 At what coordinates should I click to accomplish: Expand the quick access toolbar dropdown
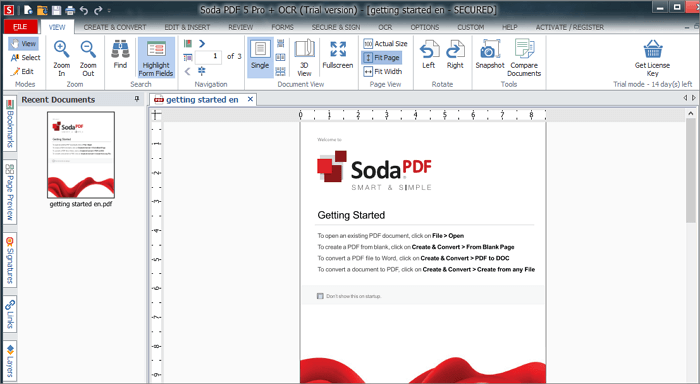click(109, 10)
